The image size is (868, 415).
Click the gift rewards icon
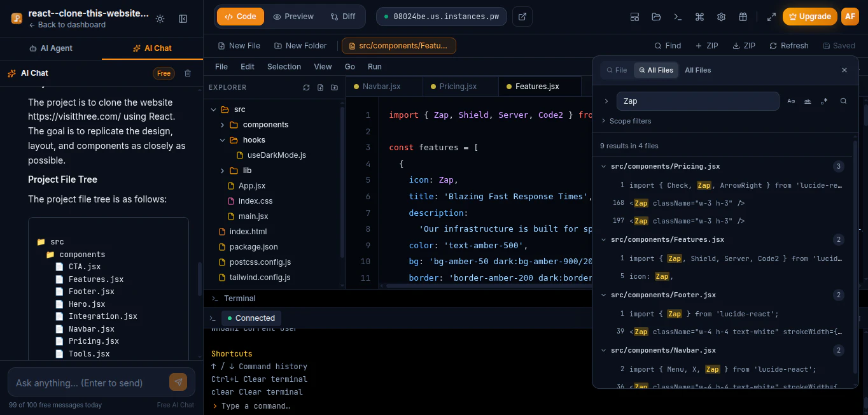[743, 17]
